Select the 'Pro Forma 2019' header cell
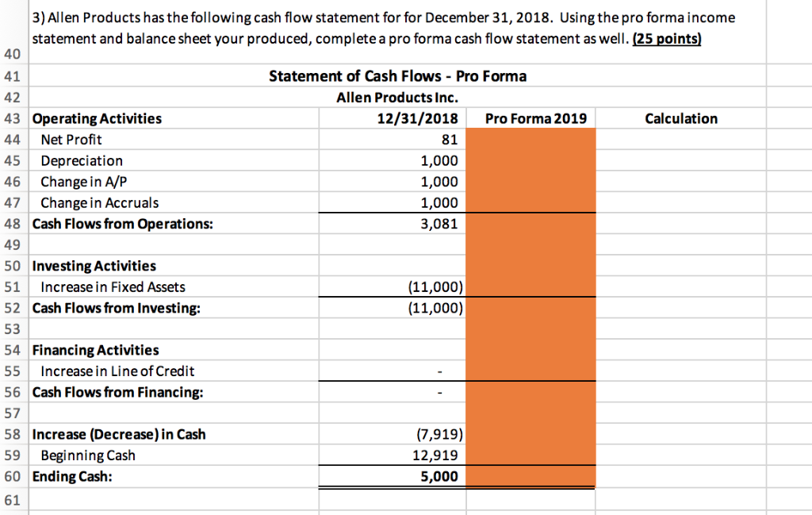This screenshot has height=515, width=812. pos(530,119)
